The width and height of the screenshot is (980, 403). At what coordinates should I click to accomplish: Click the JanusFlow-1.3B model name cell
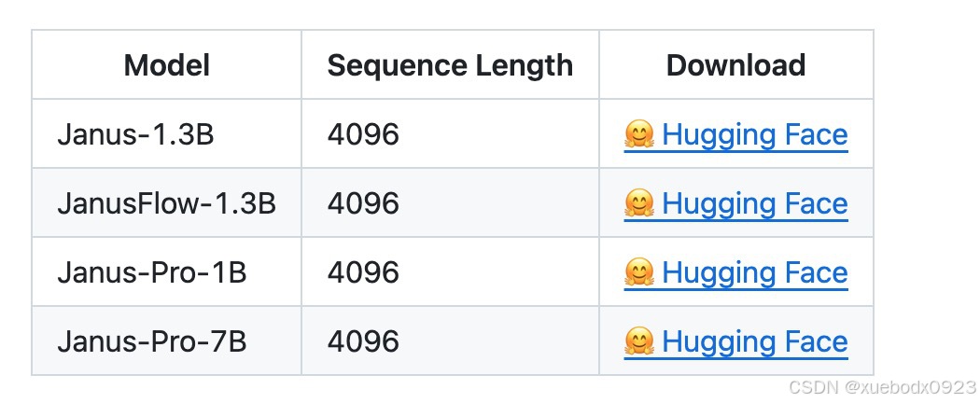coord(166,203)
